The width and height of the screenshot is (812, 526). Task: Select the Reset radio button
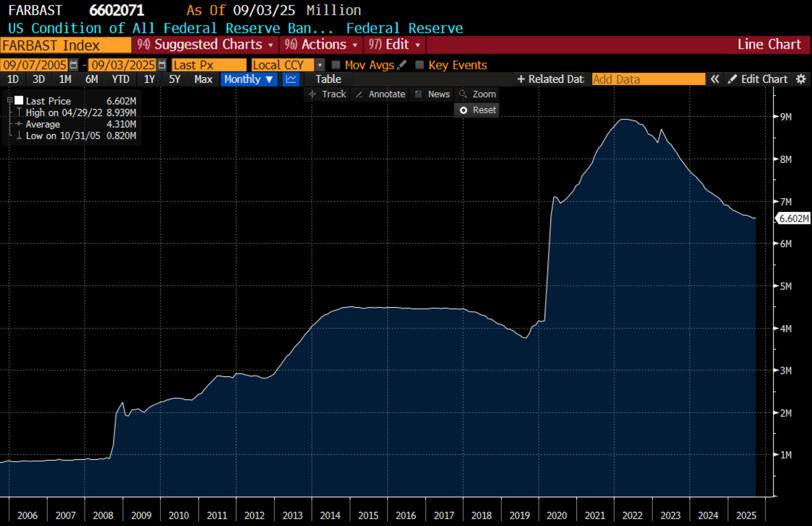click(x=464, y=110)
